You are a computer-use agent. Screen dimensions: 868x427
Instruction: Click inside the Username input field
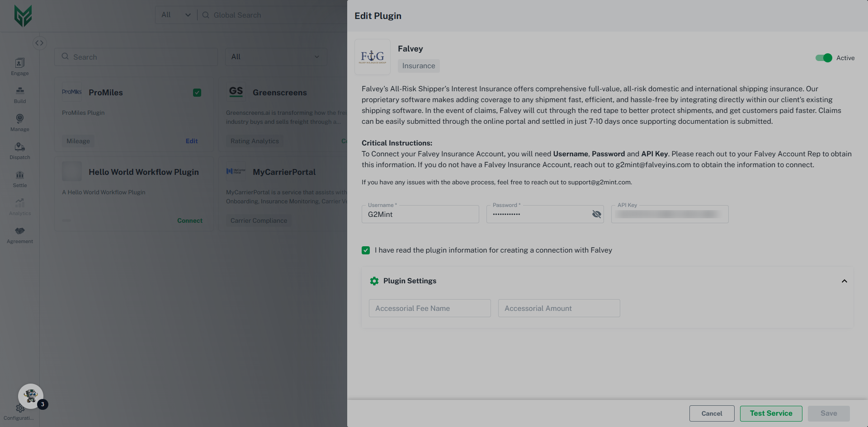(x=420, y=214)
